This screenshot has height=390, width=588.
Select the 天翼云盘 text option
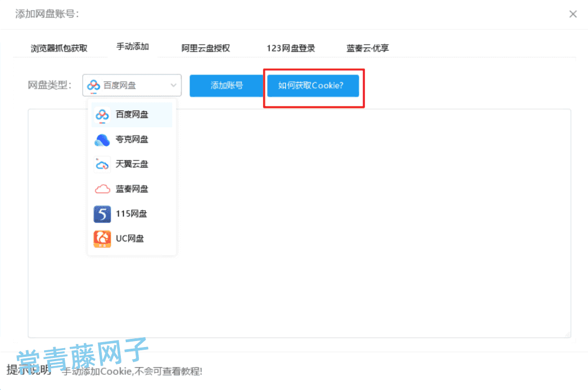pyautogui.click(x=132, y=164)
